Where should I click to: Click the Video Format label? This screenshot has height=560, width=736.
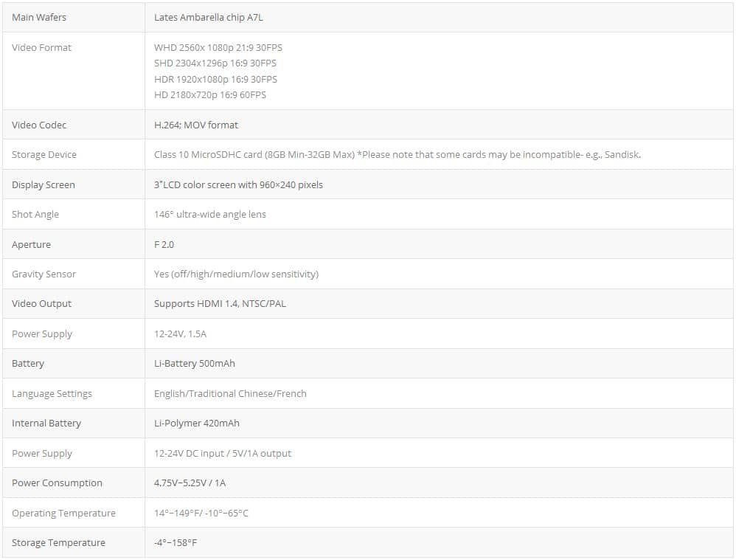[x=41, y=47]
